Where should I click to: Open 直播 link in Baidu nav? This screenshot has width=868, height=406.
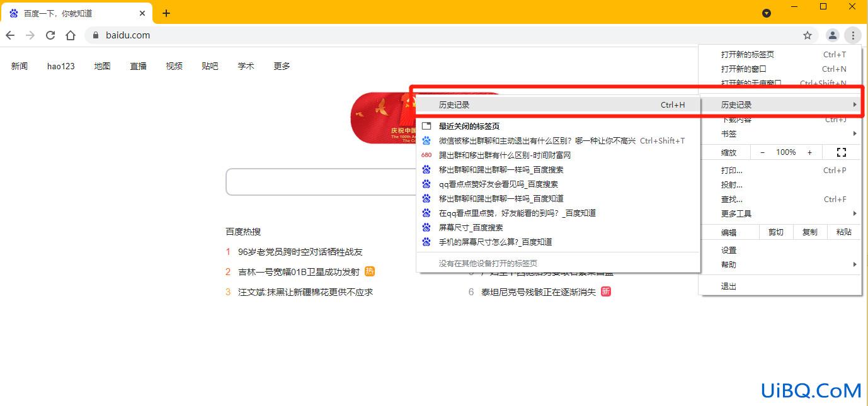[139, 66]
